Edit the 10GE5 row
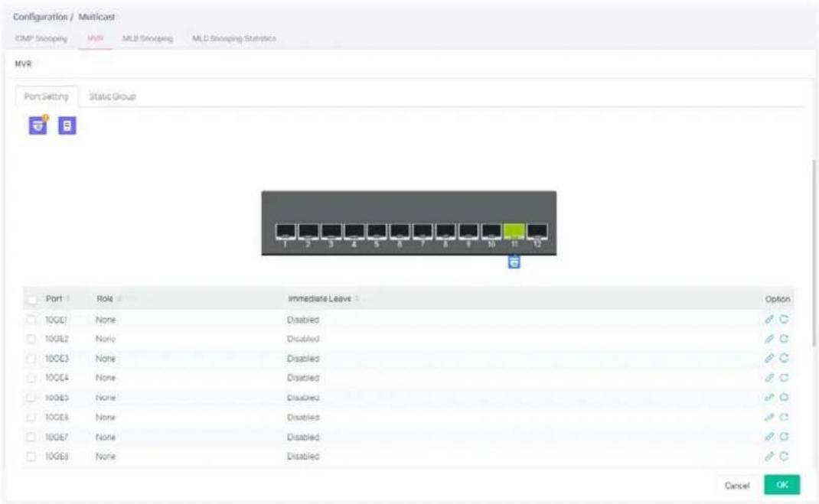This screenshot has width=819, height=504. tap(768, 398)
